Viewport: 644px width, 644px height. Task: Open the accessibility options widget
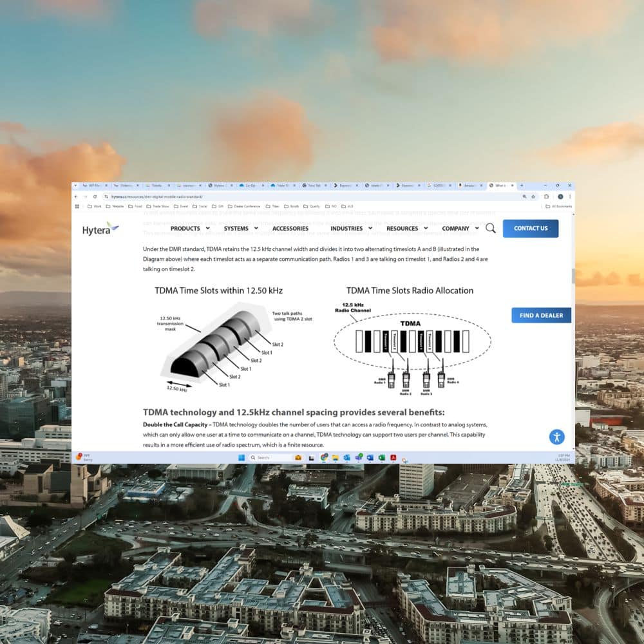[x=557, y=437]
